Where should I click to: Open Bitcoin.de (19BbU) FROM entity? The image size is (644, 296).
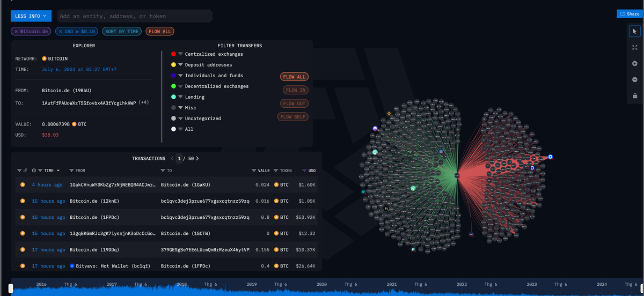(67, 91)
